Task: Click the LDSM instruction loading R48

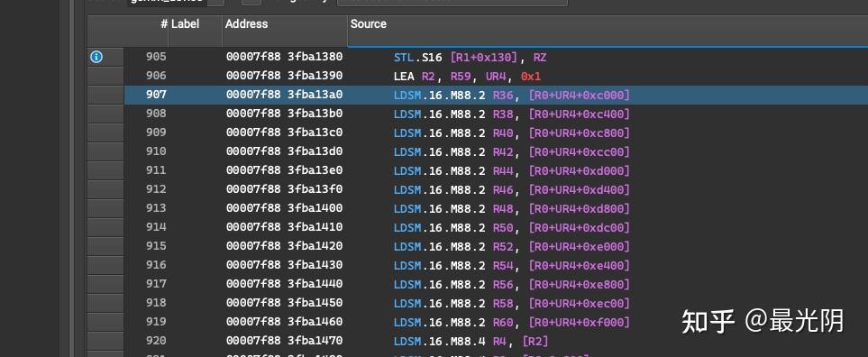Action: 512,208
